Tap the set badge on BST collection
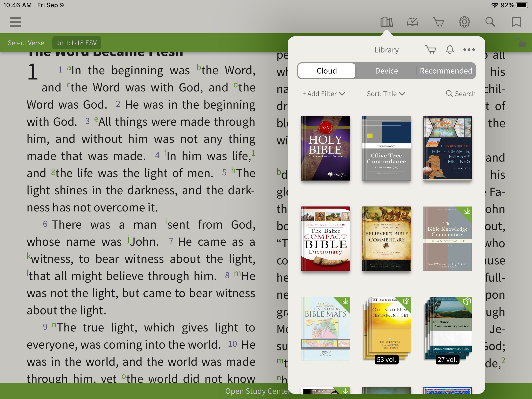The image size is (532, 399). (406, 302)
